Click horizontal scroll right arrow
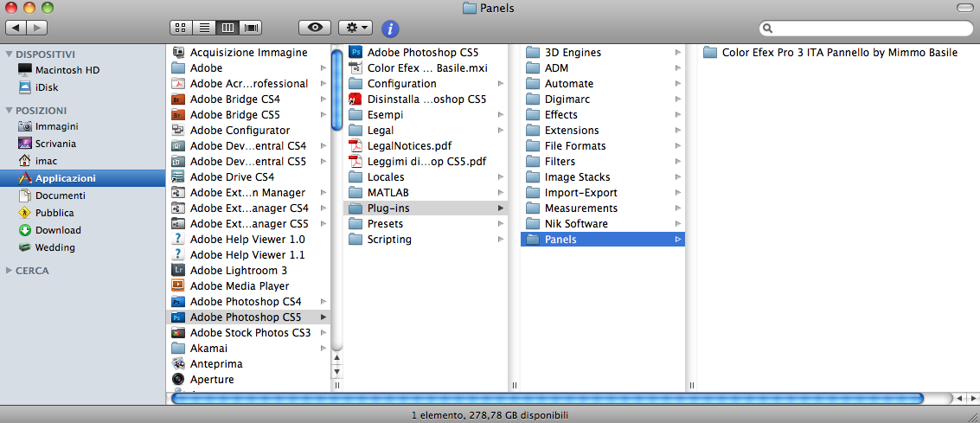This screenshot has height=423, width=980. click(x=974, y=398)
